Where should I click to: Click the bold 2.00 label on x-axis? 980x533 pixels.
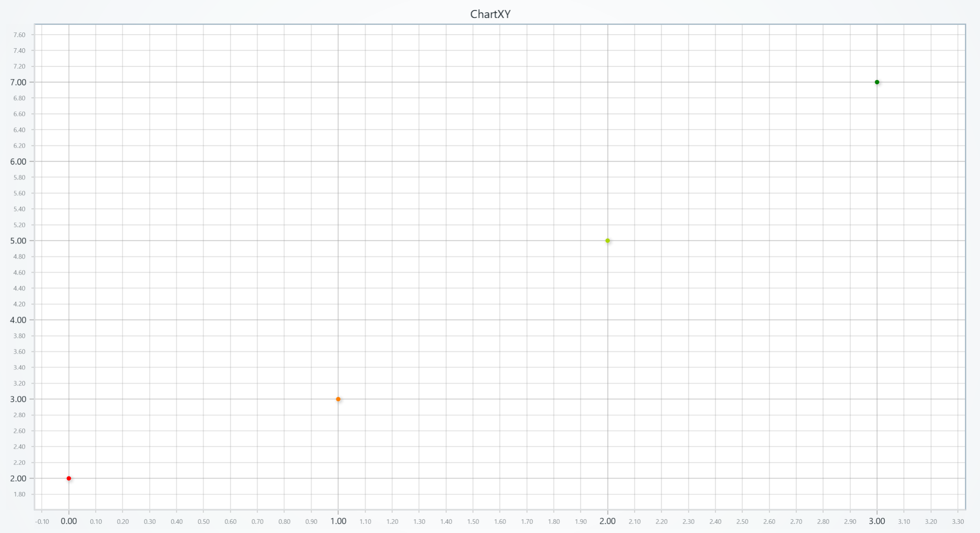608,521
